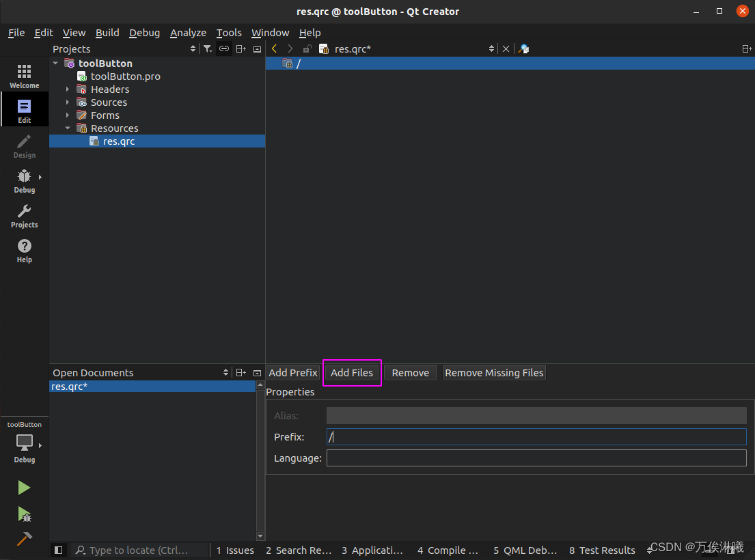Show the QML Debugger Console pane
Screen dimensions: 755x560
click(x=525, y=550)
